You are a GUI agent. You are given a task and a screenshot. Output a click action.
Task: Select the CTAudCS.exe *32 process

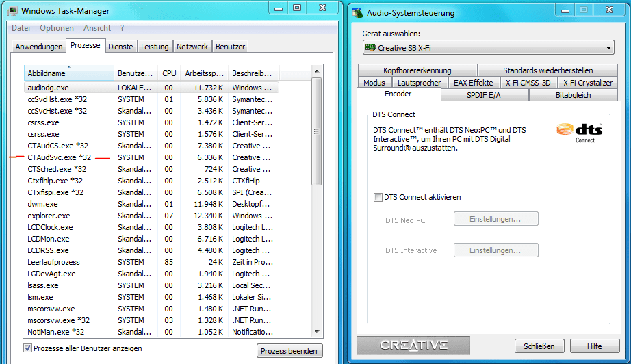click(x=151, y=146)
